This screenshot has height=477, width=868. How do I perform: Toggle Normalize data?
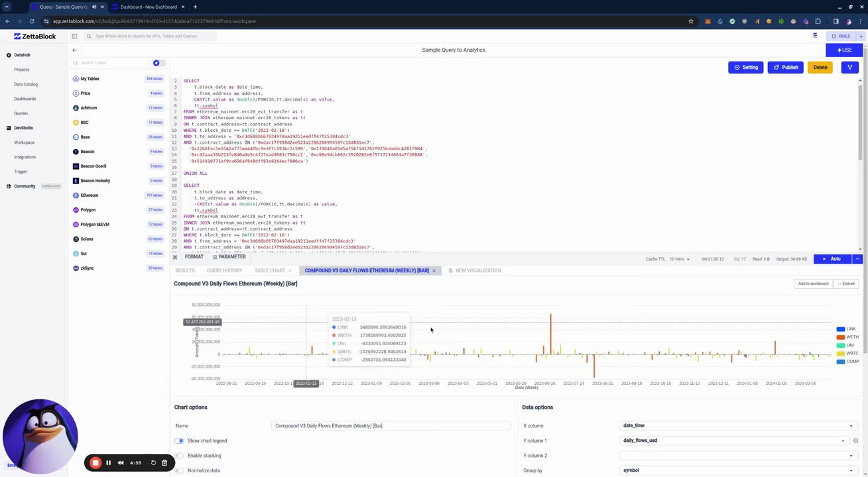(179, 470)
